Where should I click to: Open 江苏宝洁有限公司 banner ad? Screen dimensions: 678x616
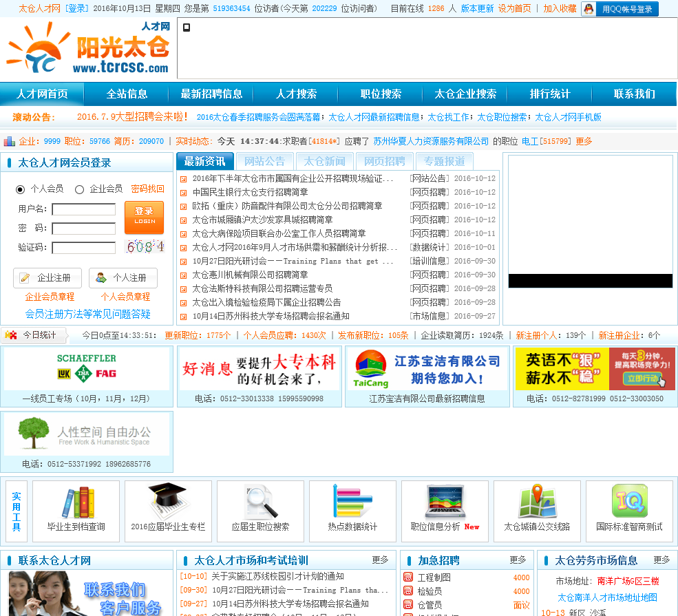click(426, 369)
